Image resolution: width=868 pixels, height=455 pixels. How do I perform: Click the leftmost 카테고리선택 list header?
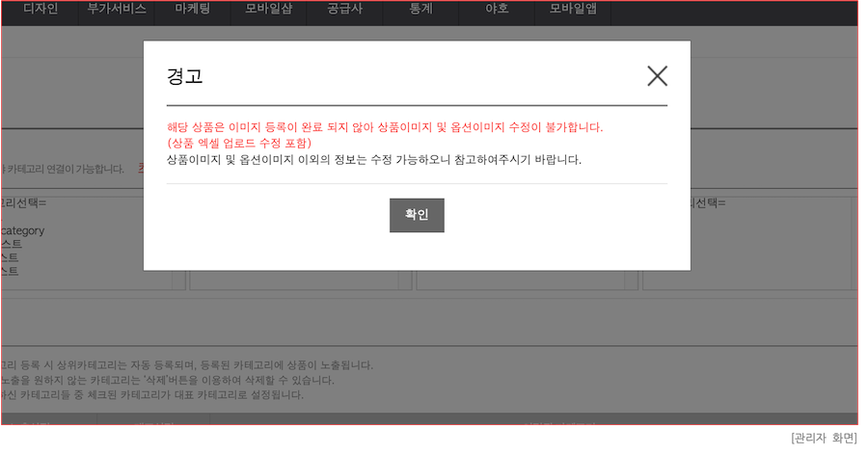coord(23,203)
